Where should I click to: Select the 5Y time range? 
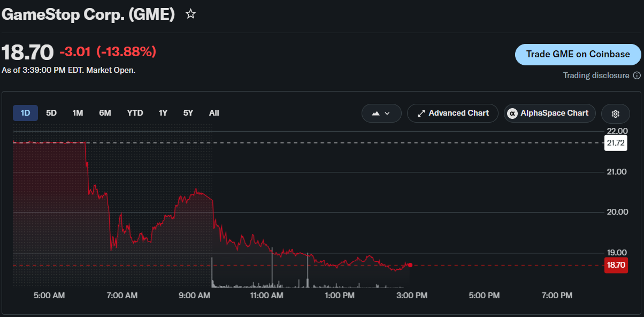click(188, 113)
